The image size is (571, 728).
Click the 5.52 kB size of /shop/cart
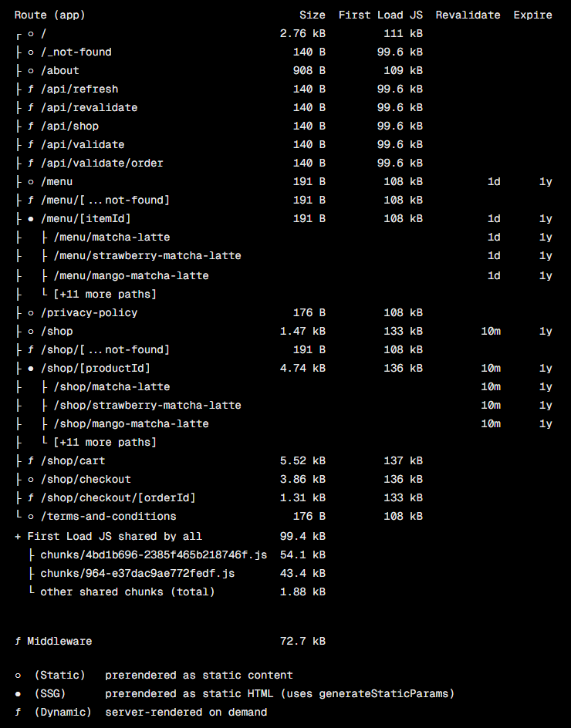pyautogui.click(x=302, y=461)
